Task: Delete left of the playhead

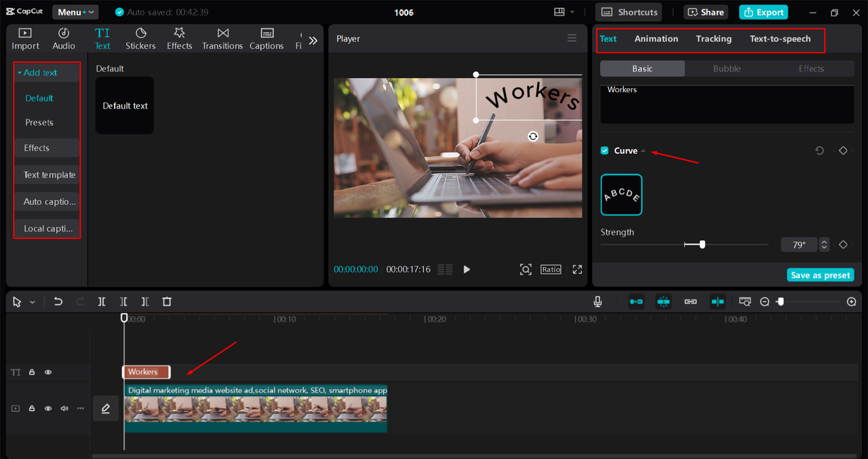Action: click(123, 302)
